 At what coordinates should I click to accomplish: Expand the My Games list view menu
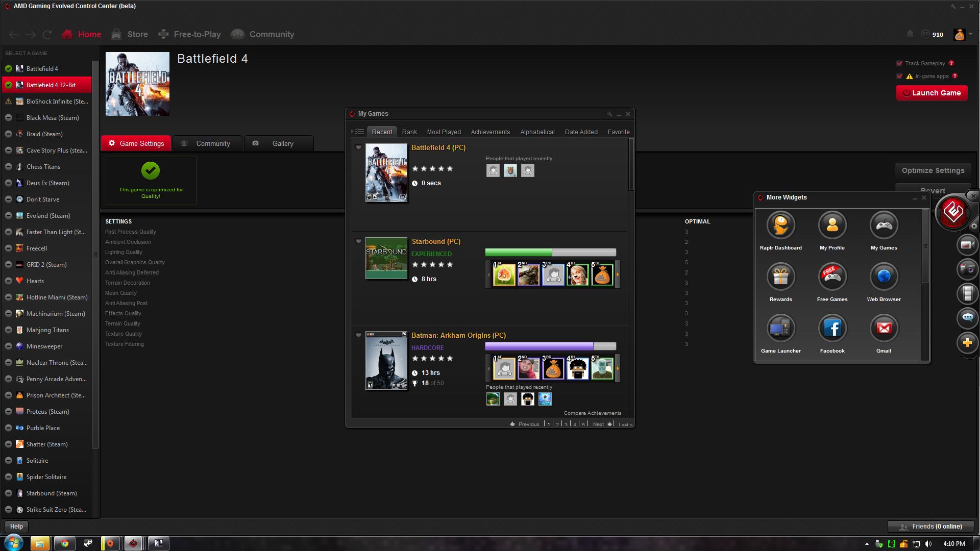pos(358,132)
